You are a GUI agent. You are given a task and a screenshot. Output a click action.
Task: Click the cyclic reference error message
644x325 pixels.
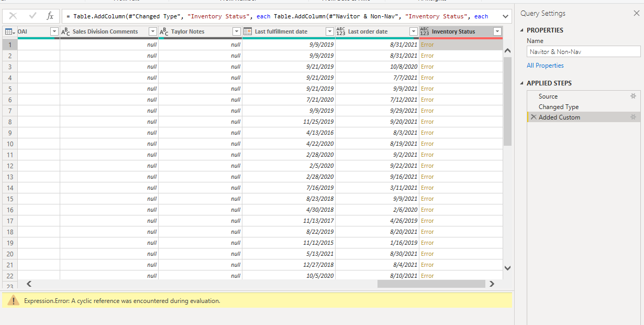(x=122, y=301)
